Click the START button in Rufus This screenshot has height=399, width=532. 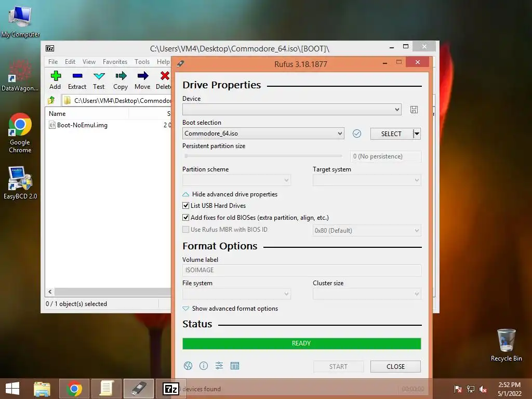tap(338, 366)
